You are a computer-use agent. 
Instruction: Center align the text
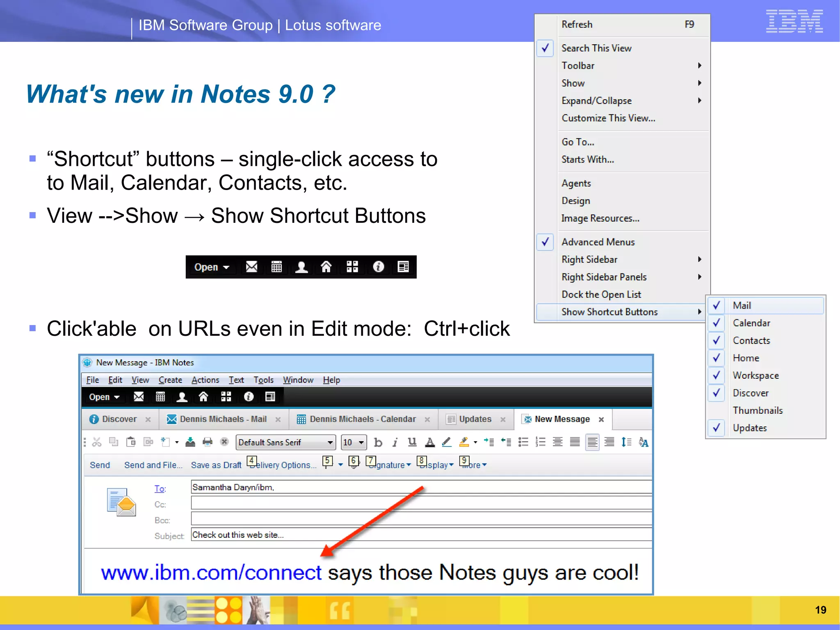[x=557, y=442]
